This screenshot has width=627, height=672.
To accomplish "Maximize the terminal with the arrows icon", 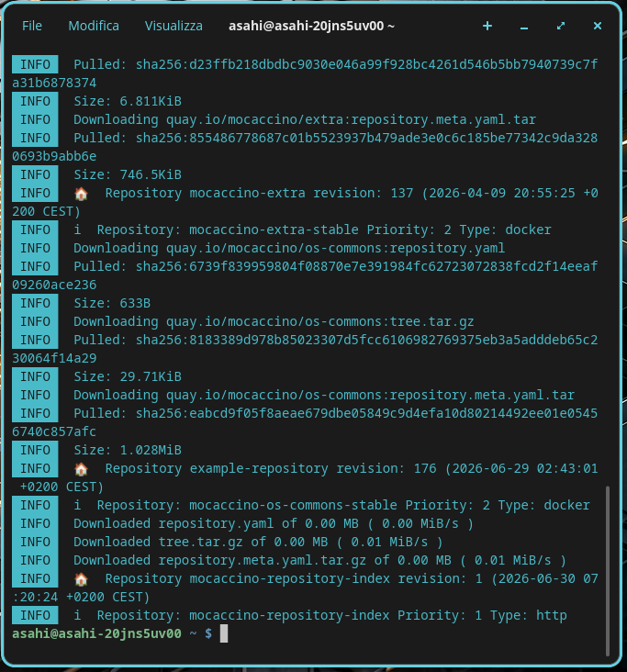I will point(561,26).
